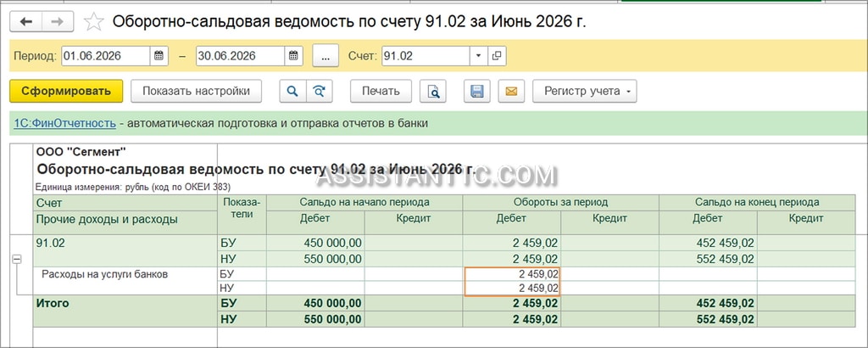
Task: Save report with the floppy disk icon
Action: point(476,91)
